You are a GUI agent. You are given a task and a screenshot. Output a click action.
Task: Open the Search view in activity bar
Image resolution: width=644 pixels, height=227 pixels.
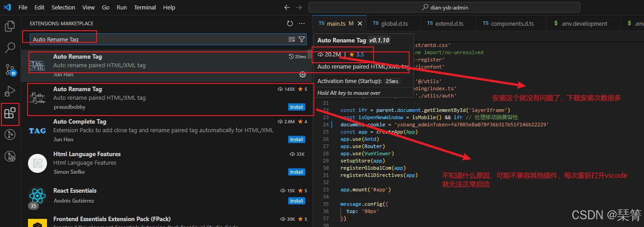click(10, 47)
